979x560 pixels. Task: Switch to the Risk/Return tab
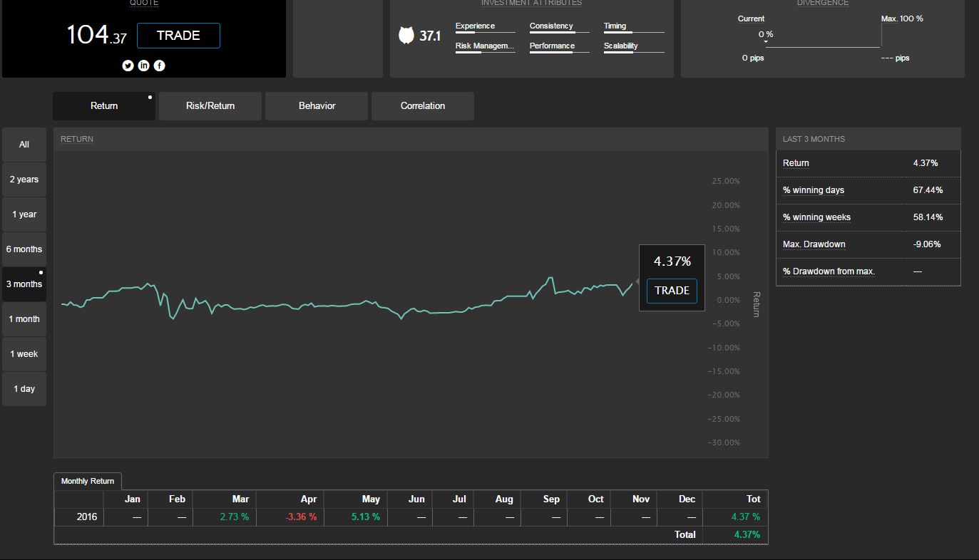pyautogui.click(x=210, y=106)
